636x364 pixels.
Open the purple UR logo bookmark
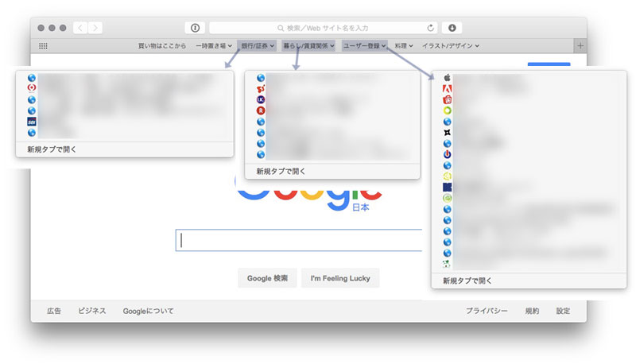click(261, 99)
